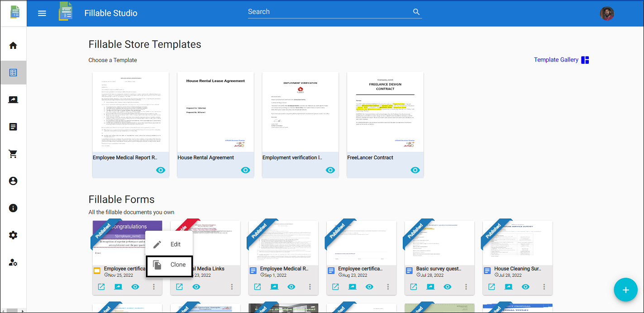The height and width of the screenshot is (313, 644).
Task: Open more options on Basic survey quest..
Action: coord(466,287)
